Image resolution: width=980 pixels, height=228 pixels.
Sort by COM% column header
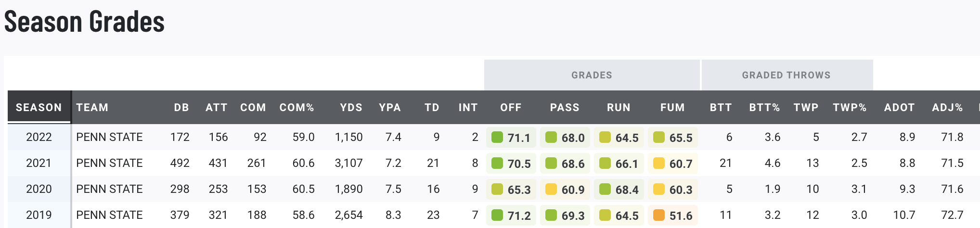coord(297,107)
